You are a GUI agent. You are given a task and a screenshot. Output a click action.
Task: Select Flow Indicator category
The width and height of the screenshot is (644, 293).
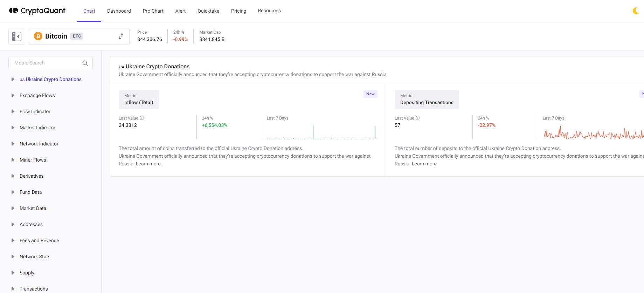[x=35, y=111]
